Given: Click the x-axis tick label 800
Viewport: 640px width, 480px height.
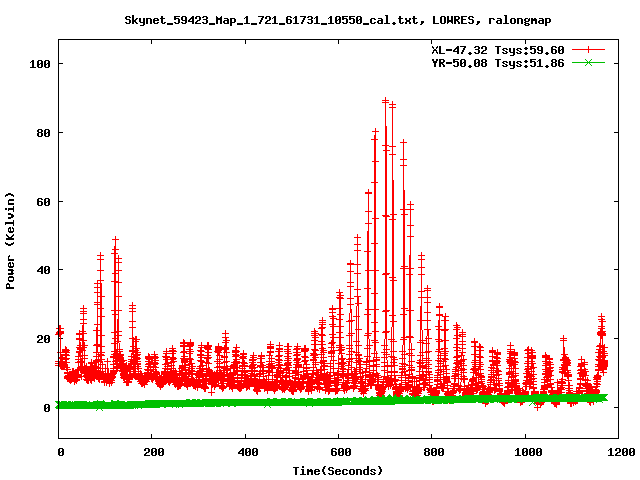Looking at the screenshot, I should tap(433, 452).
